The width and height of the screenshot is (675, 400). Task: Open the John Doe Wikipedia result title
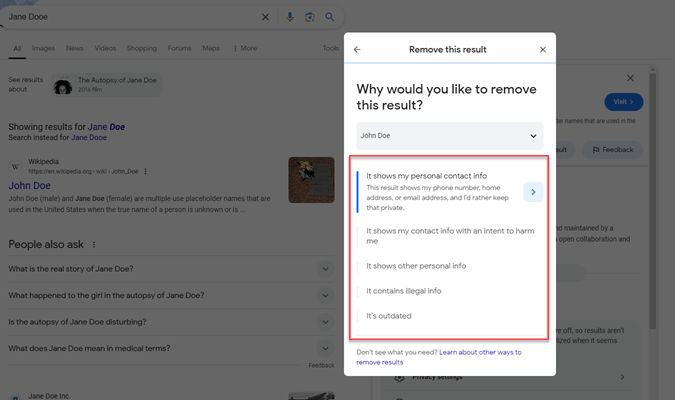(x=30, y=186)
